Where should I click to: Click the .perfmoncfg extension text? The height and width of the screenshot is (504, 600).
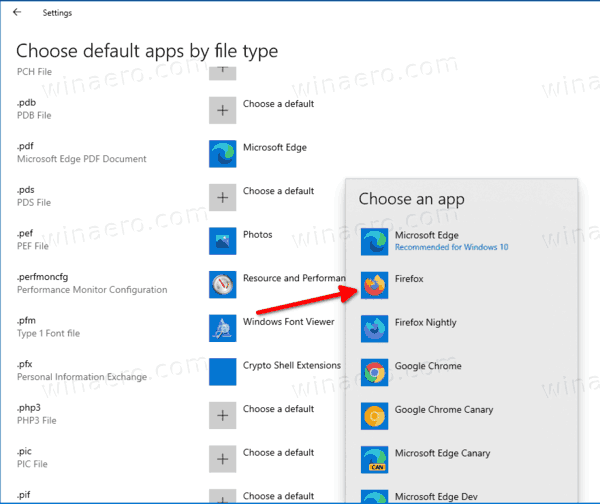click(42, 277)
